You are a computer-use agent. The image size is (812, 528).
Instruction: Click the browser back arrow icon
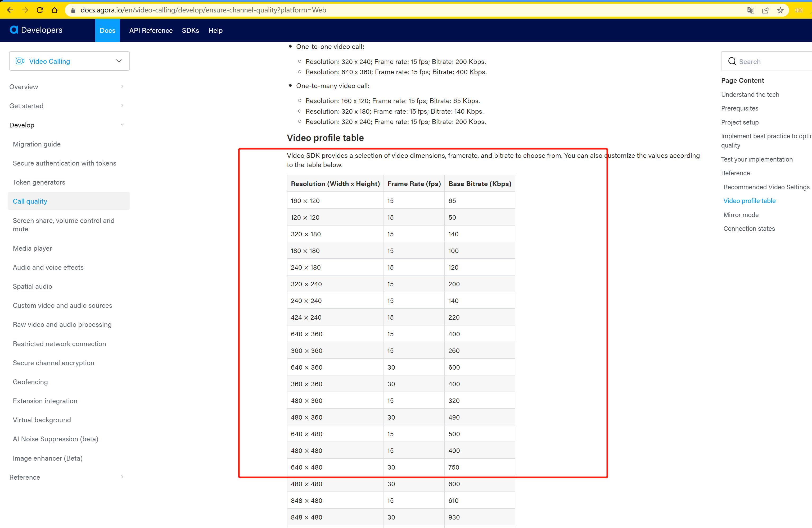pyautogui.click(x=10, y=10)
